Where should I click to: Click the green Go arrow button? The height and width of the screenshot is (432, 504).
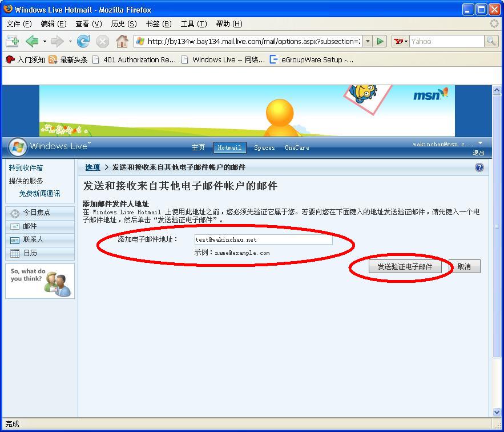pos(380,41)
